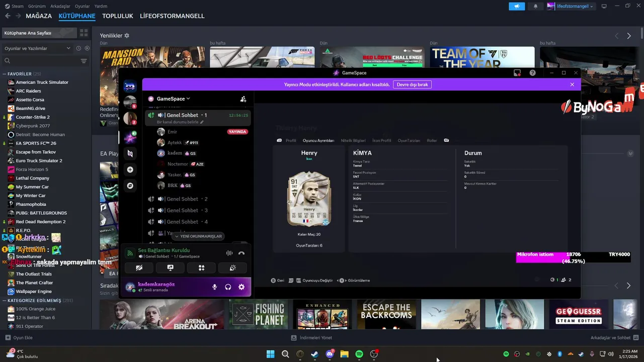Close the streamer mode banner
Image resolution: width=644 pixels, height=362 pixels.
572,84
